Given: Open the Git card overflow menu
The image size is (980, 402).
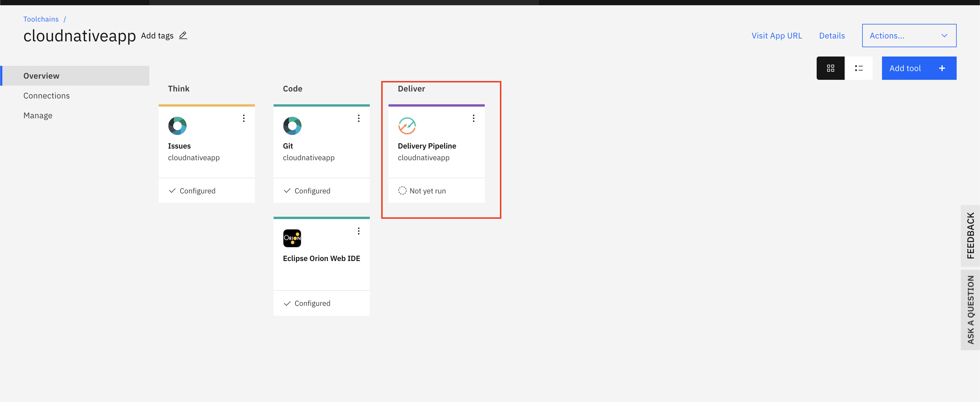Looking at the screenshot, I should pyautogui.click(x=359, y=118).
